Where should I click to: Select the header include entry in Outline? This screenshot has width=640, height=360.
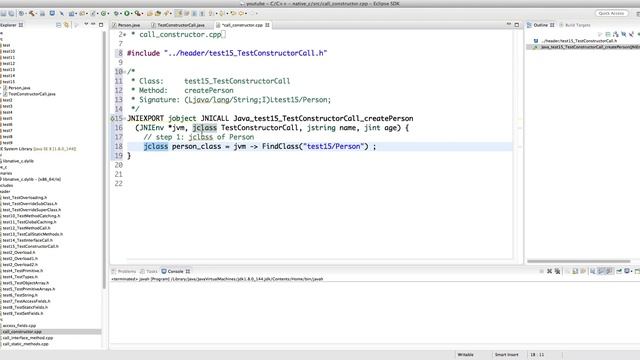579,41
